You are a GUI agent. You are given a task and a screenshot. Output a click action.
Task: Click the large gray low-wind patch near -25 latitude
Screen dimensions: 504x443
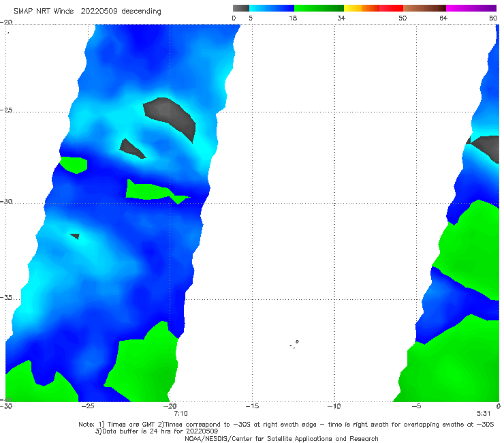170,117
